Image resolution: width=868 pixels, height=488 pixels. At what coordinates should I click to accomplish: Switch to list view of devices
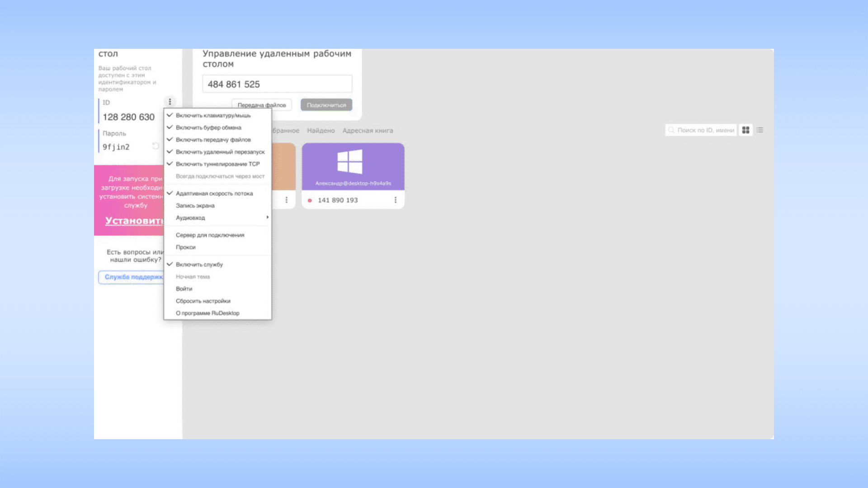[x=760, y=130]
